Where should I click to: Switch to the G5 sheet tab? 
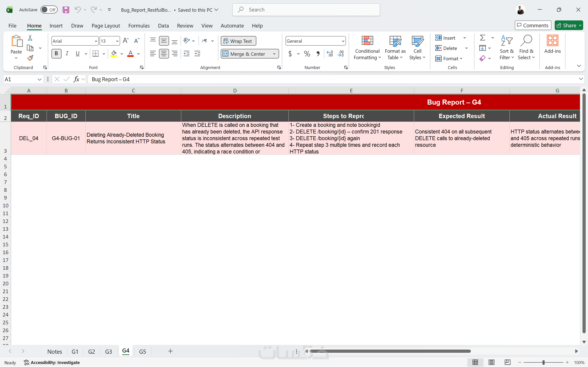142,351
